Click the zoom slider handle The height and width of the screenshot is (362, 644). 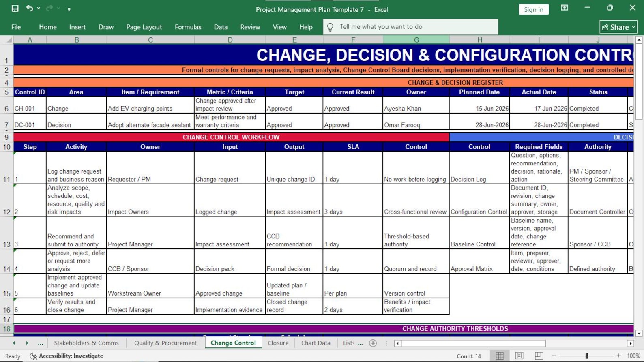point(586,356)
